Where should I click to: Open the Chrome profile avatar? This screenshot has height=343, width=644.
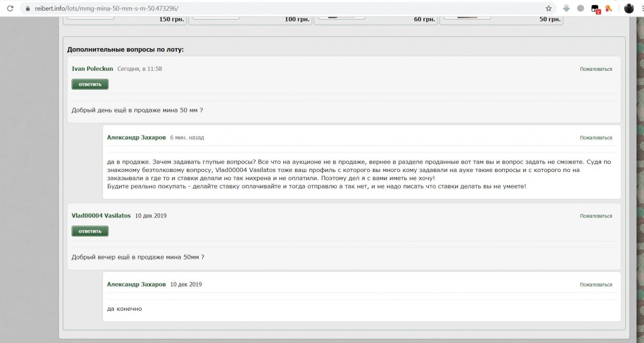click(629, 9)
